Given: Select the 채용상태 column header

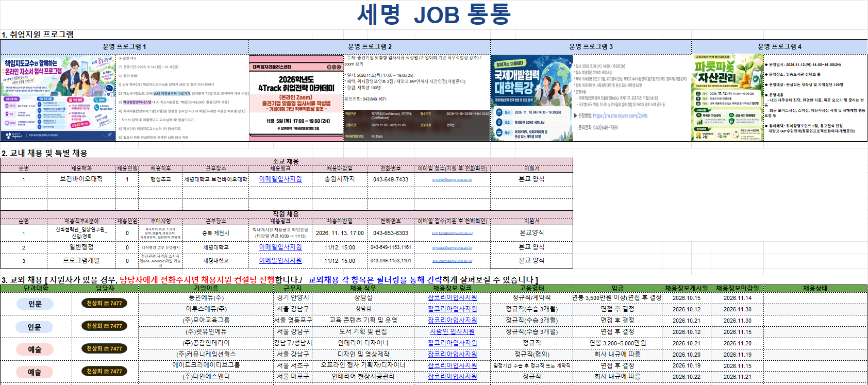Looking at the screenshot, I should [815, 289].
